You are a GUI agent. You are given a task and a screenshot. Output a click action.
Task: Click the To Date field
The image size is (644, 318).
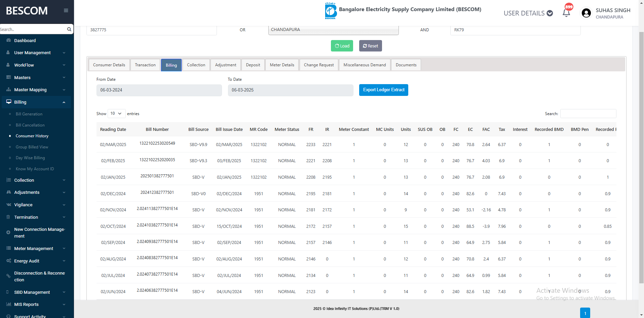click(291, 90)
